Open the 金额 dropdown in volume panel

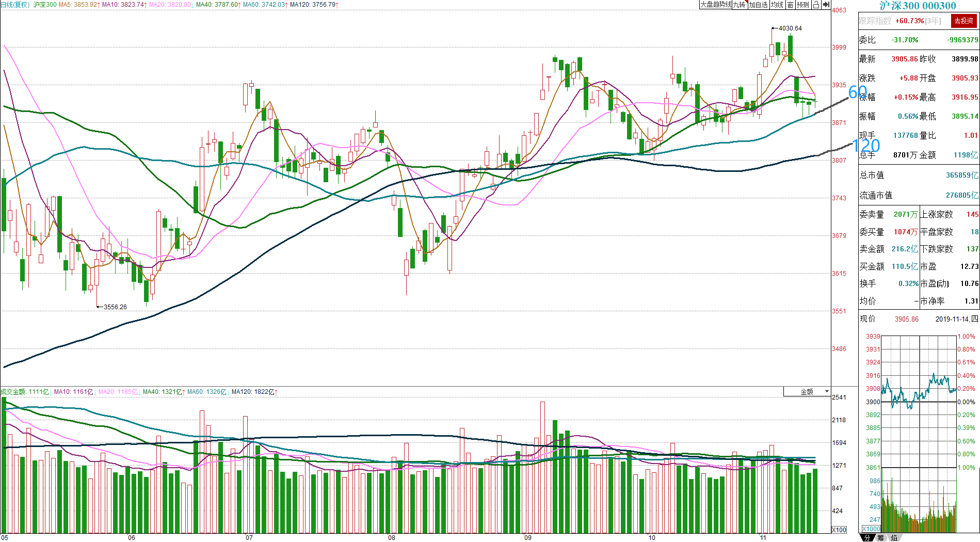[x=807, y=392]
